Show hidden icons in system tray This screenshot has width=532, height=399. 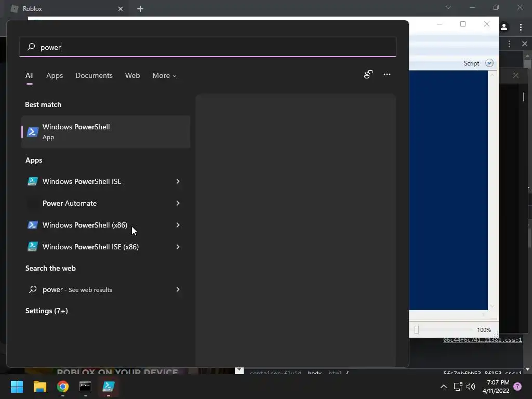click(444, 387)
